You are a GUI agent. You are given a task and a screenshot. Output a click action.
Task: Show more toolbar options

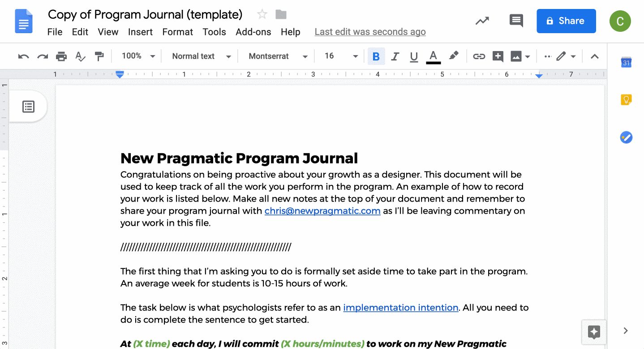[x=547, y=56]
